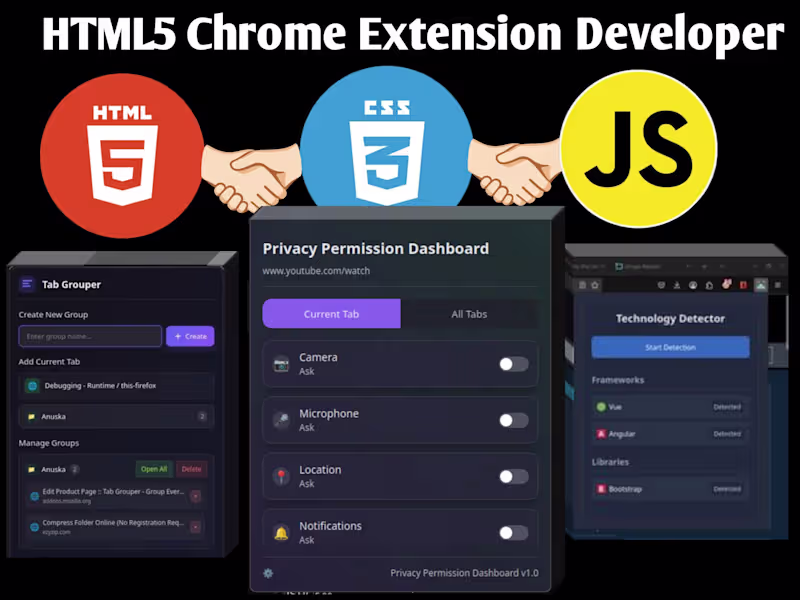The image size is (800, 600).
Task: Click the microphone icon in Microphone row
Action: pyautogui.click(x=281, y=420)
